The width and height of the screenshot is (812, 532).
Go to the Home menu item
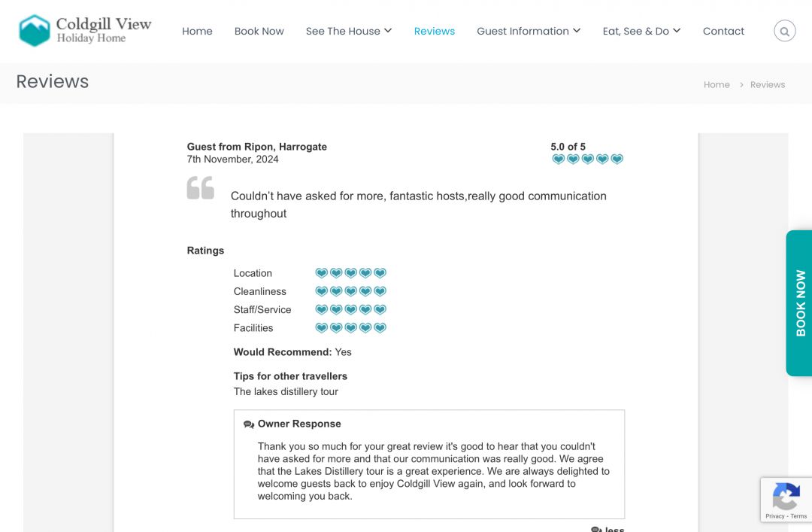pos(197,31)
